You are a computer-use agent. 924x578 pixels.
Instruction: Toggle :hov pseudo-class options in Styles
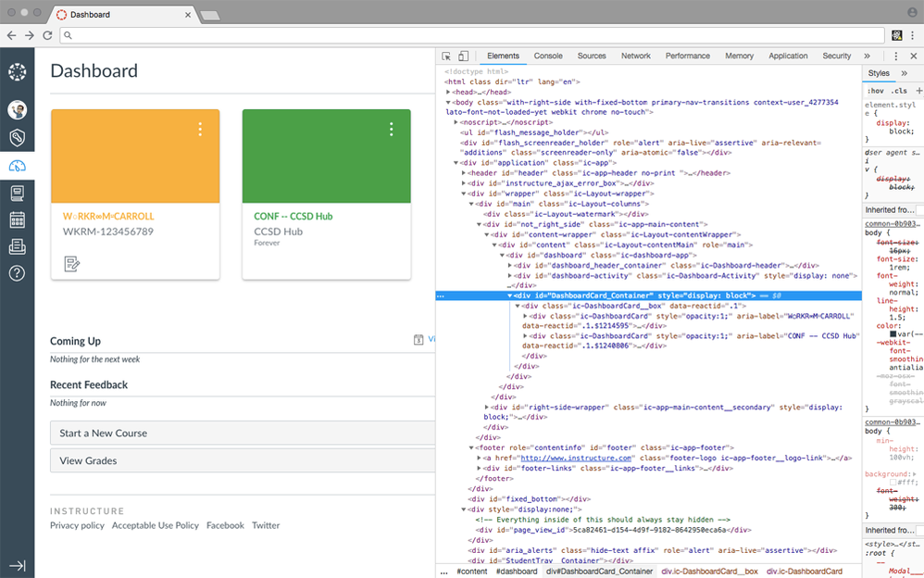pyautogui.click(x=876, y=90)
